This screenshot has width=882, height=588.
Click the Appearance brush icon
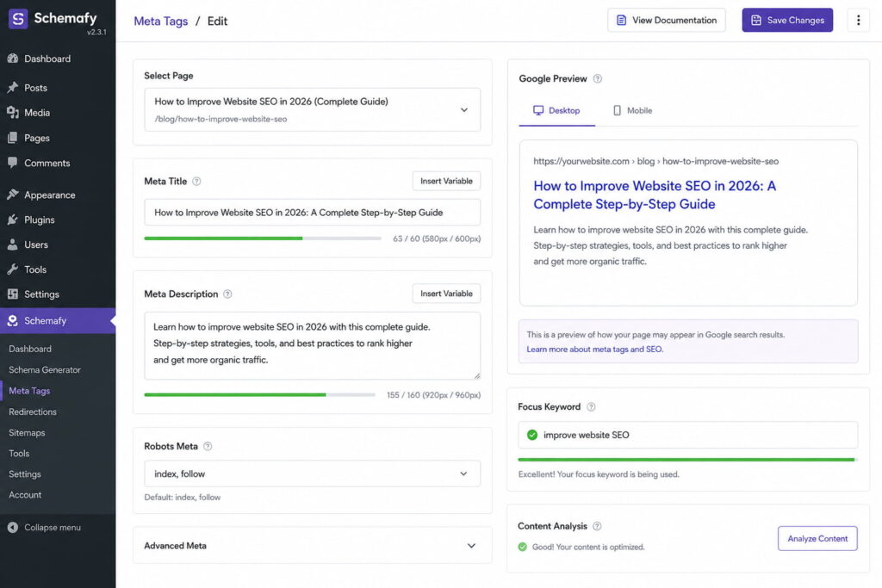point(12,195)
